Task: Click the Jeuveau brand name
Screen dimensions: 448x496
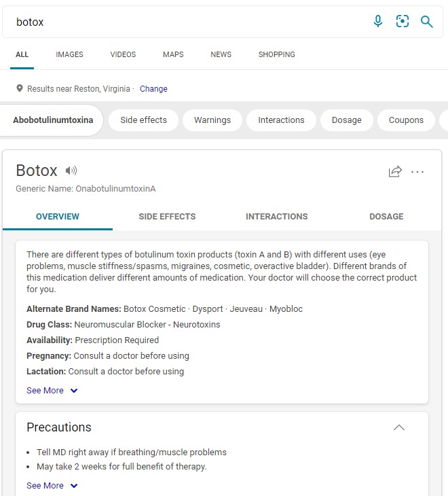Action: click(246, 309)
